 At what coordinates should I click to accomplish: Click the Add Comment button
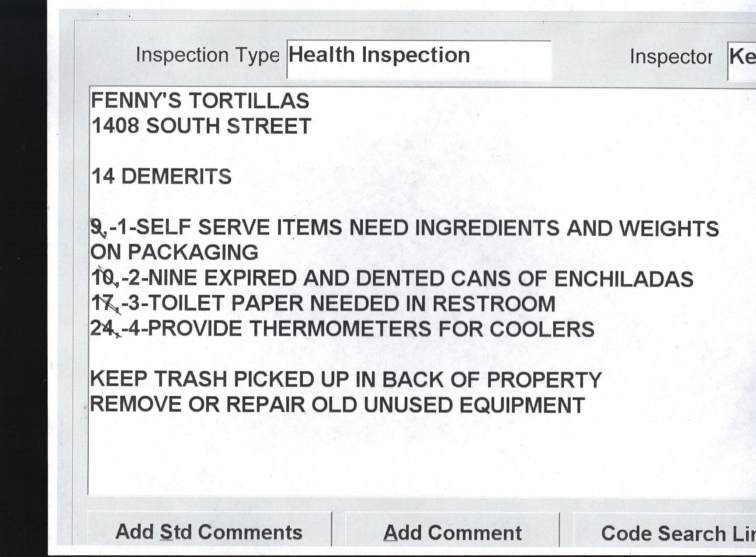coord(452,532)
